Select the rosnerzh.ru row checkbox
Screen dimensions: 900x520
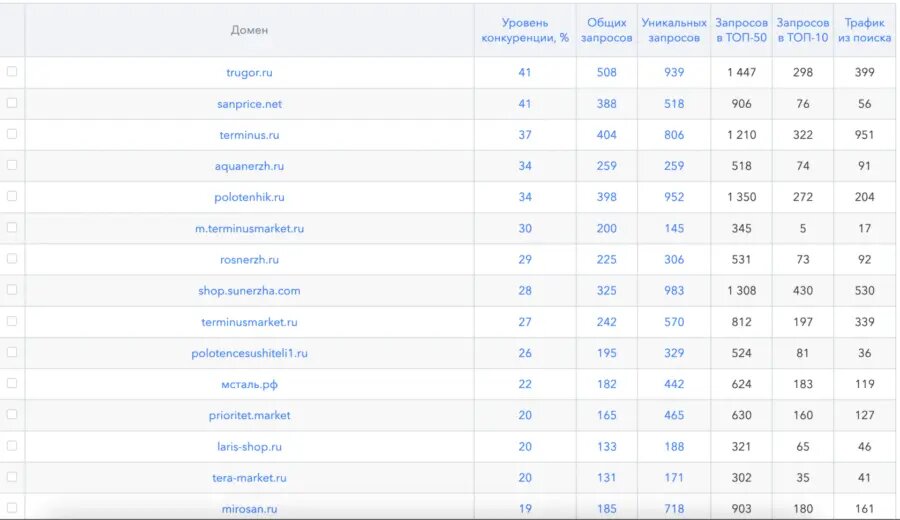tap(11, 258)
